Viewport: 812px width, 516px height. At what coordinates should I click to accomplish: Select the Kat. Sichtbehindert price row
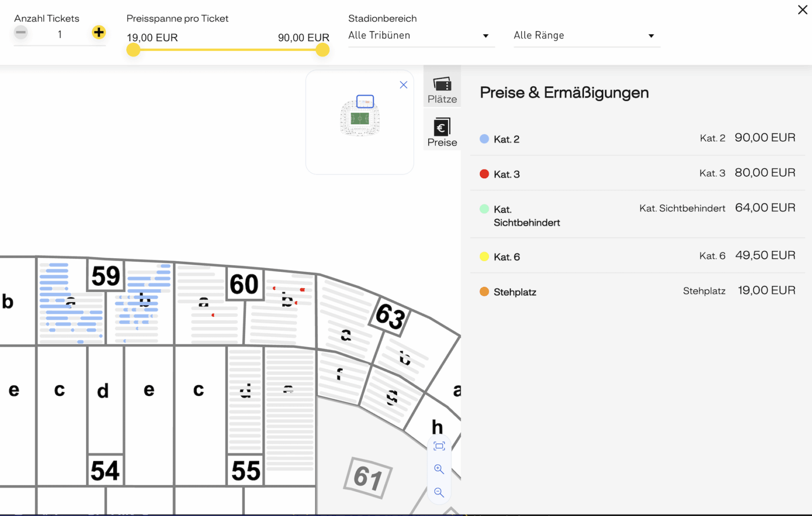tap(634, 215)
